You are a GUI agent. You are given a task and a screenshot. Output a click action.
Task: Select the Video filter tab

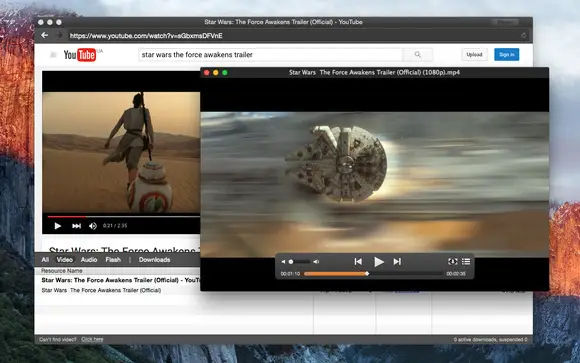click(x=65, y=260)
